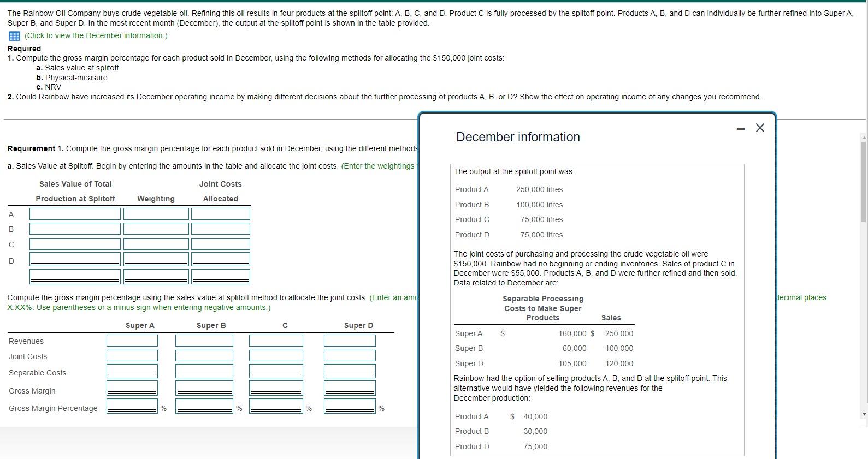Click Joint Costs input for Super D
The width and height of the screenshot is (868, 459).
(x=350, y=356)
